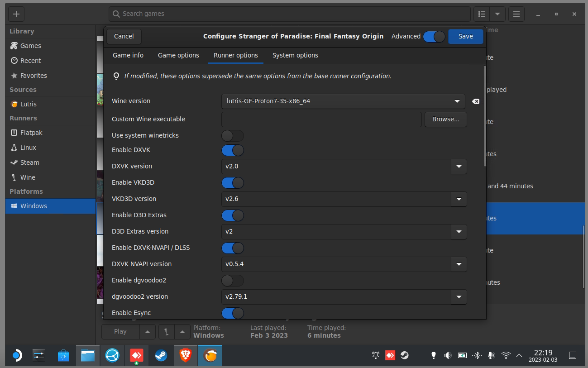Click the Lutris taskbar icon
This screenshot has height=368, width=588.
point(210,356)
